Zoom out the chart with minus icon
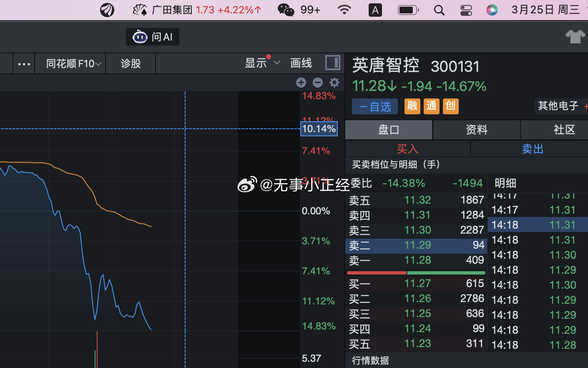Image resolution: width=588 pixels, height=368 pixels. (318, 83)
